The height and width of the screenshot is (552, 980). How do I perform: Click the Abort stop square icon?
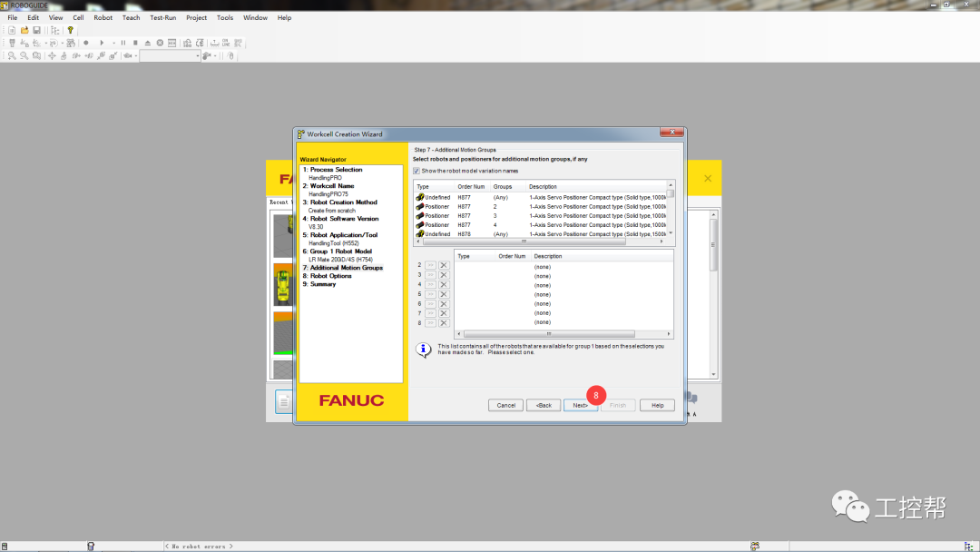pyautogui.click(x=135, y=44)
